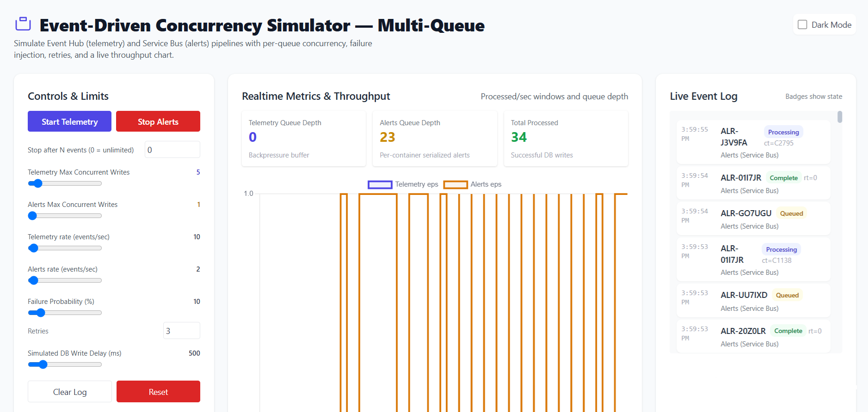868x412 pixels.
Task: Focus the Retries number input
Action: (181, 331)
